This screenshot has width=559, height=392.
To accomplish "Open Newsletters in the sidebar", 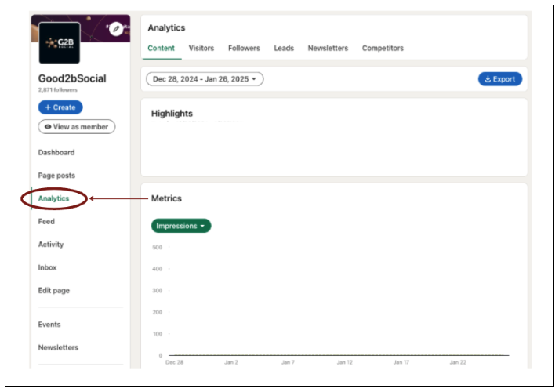I will pyautogui.click(x=58, y=347).
